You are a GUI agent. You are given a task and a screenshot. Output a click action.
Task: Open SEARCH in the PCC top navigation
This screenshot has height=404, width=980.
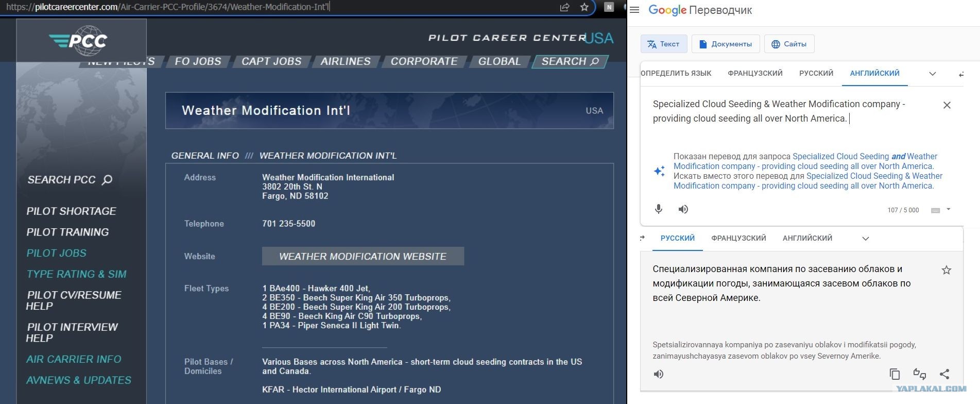[x=570, y=61]
